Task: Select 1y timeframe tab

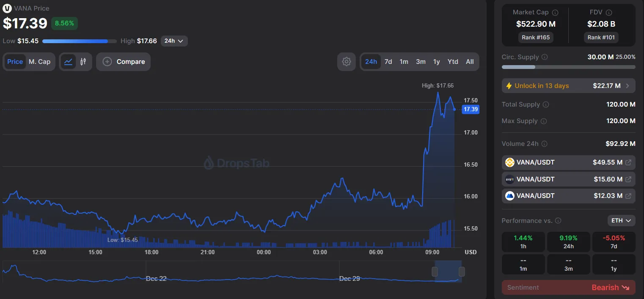Action: tap(437, 62)
